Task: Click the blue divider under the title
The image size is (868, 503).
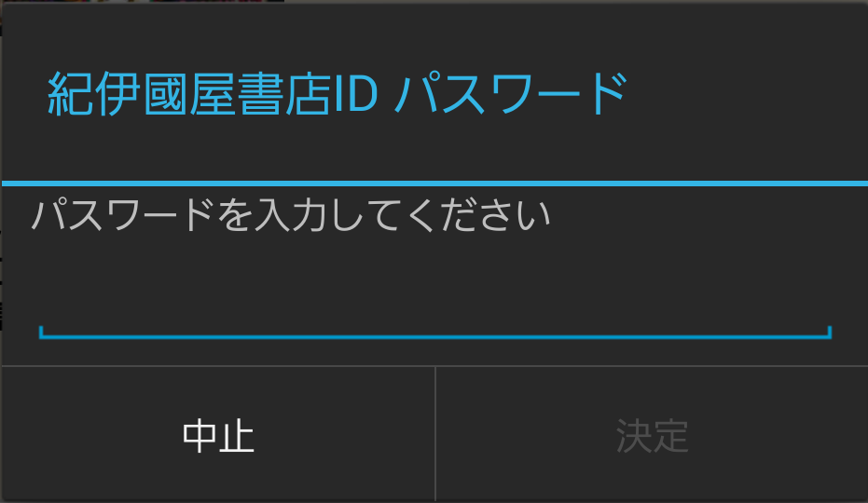Action: 434,184
